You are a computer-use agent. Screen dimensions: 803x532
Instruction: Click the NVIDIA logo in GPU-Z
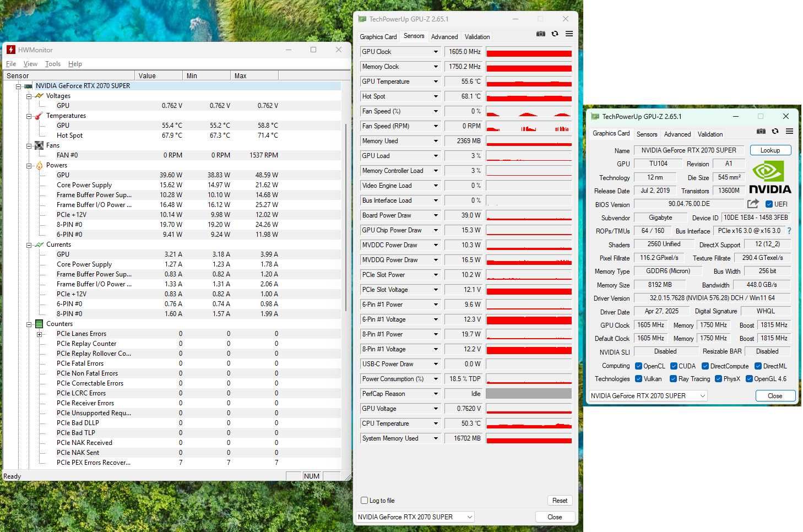770,176
